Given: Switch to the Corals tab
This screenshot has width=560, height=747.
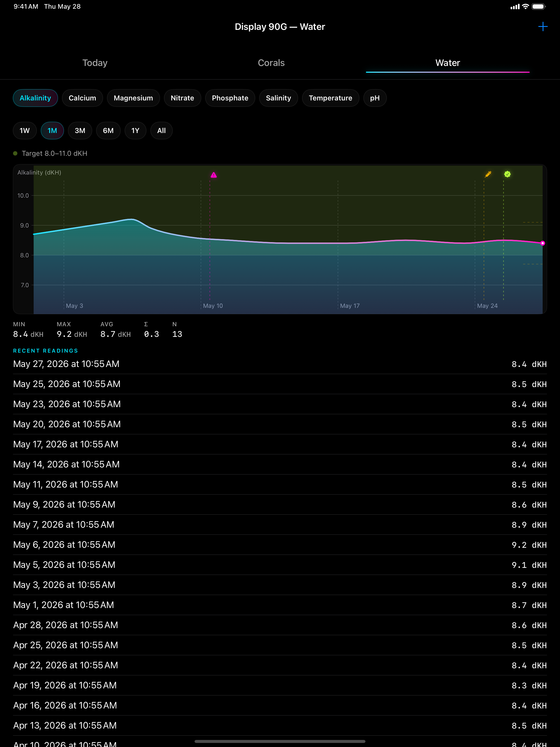Looking at the screenshot, I should pyautogui.click(x=271, y=63).
